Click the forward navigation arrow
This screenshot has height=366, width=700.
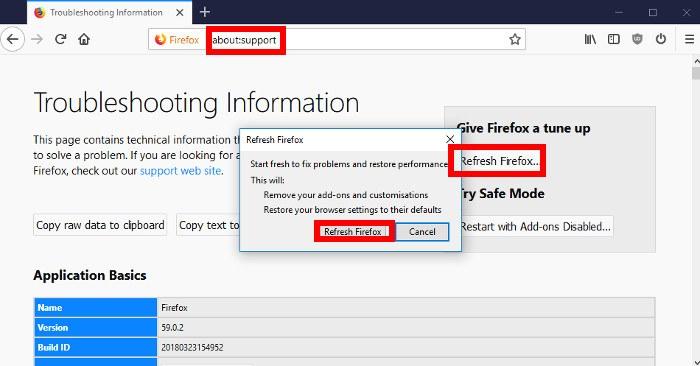pyautogui.click(x=37, y=39)
